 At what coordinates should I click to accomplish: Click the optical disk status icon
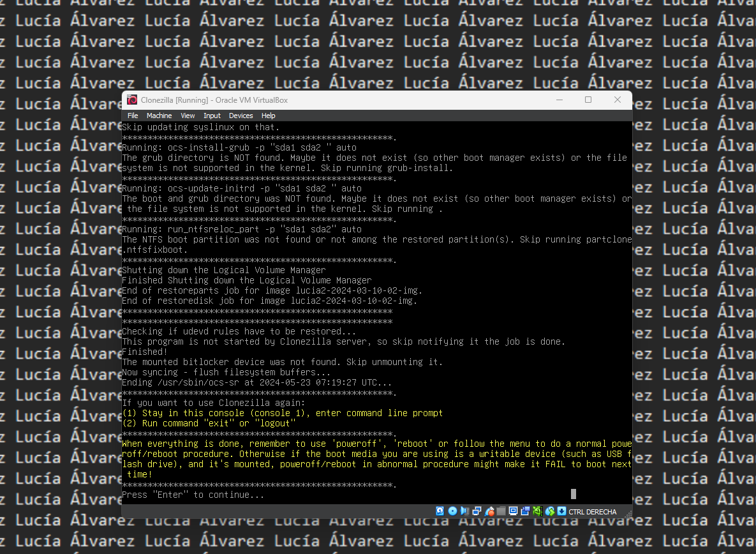click(453, 511)
